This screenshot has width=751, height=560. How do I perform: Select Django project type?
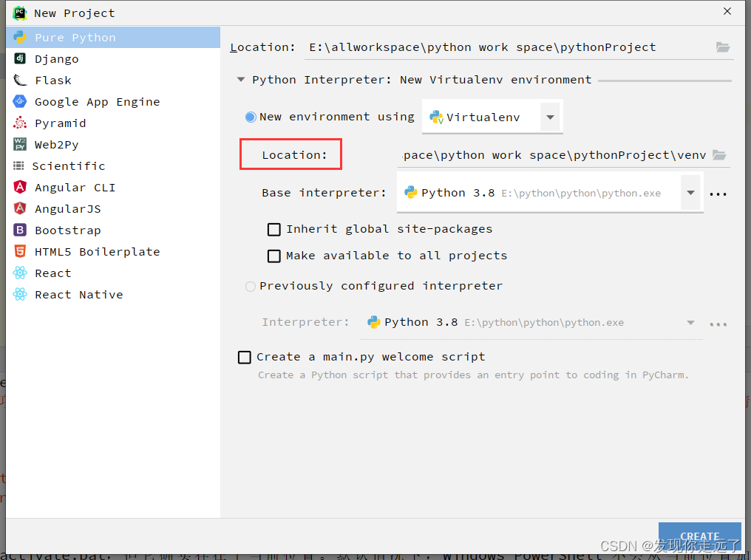(x=113, y=59)
